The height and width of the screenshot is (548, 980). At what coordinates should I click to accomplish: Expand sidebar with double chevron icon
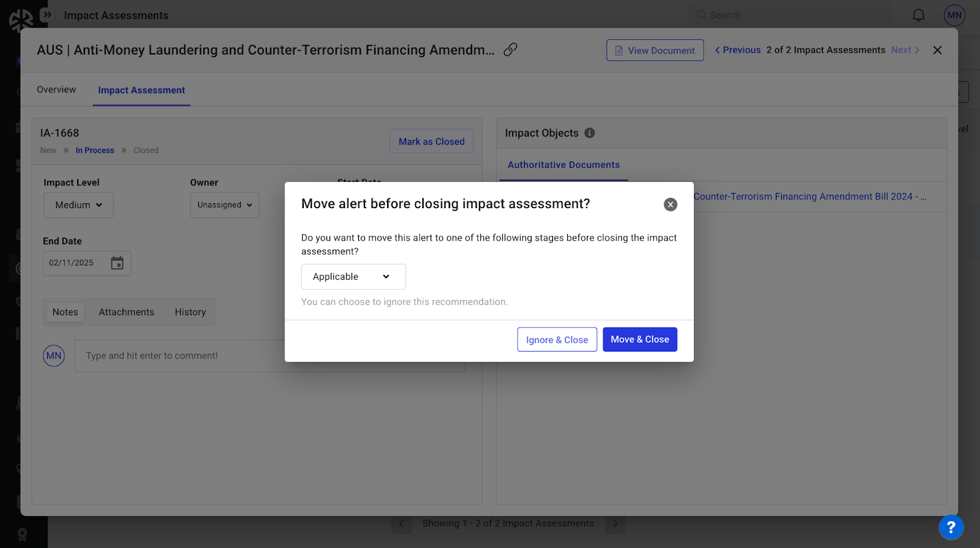pyautogui.click(x=47, y=15)
